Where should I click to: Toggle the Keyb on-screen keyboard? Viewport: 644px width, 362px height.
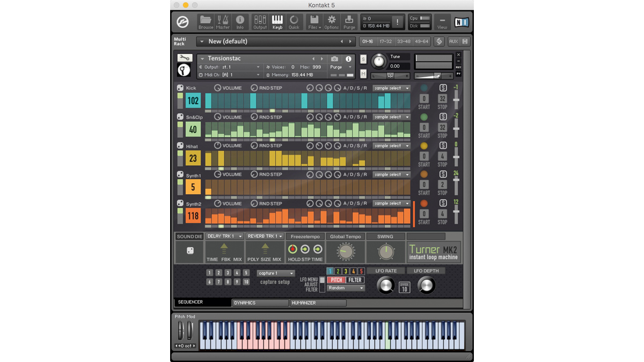(x=277, y=22)
